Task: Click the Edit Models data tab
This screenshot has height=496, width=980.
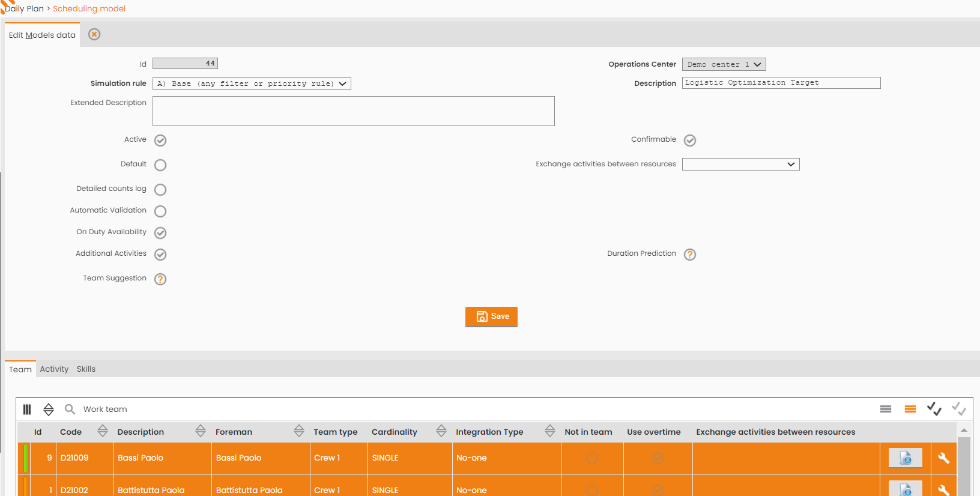Action: click(42, 35)
